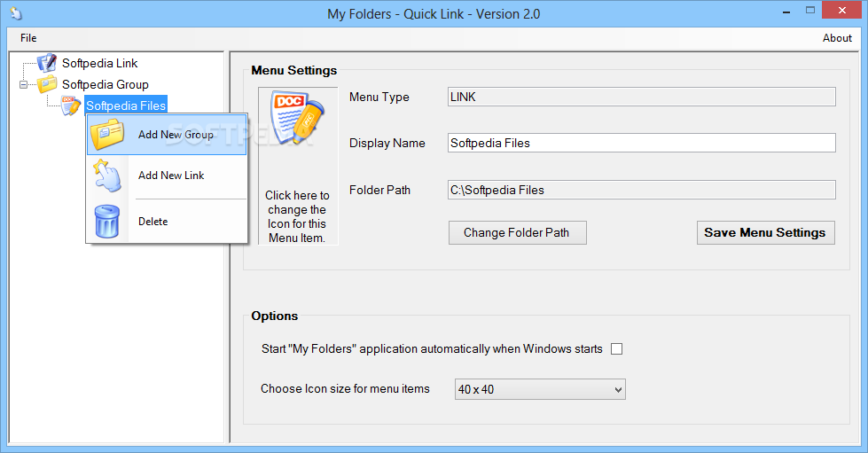Minimize the My Folders window
Image resolution: width=868 pixels, height=453 pixels.
pos(786,11)
